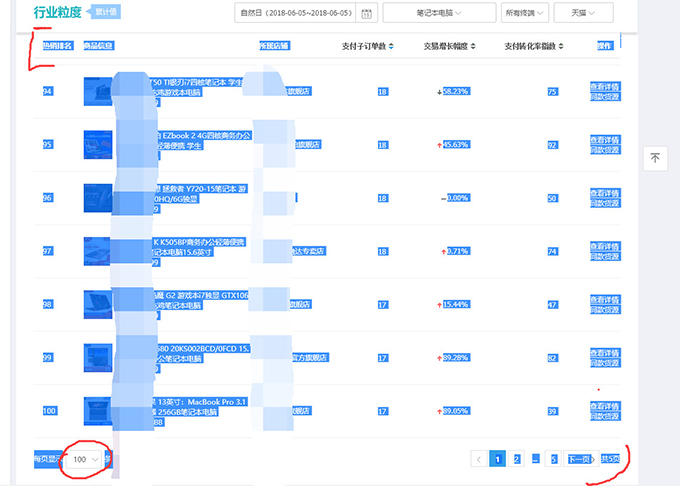Image resolution: width=680 pixels, height=486 pixels.
Task: Click the 15.44% growth value
Action: pos(456,305)
